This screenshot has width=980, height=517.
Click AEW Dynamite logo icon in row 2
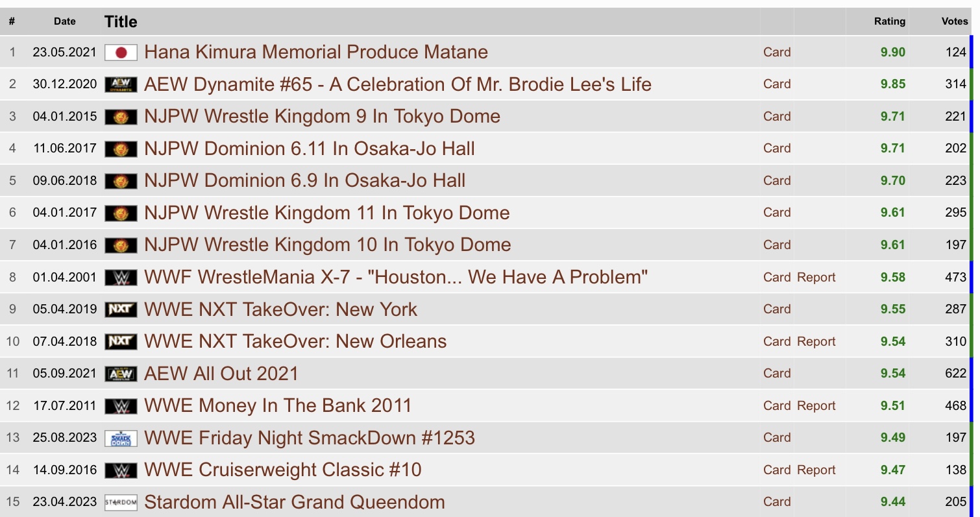click(x=121, y=84)
